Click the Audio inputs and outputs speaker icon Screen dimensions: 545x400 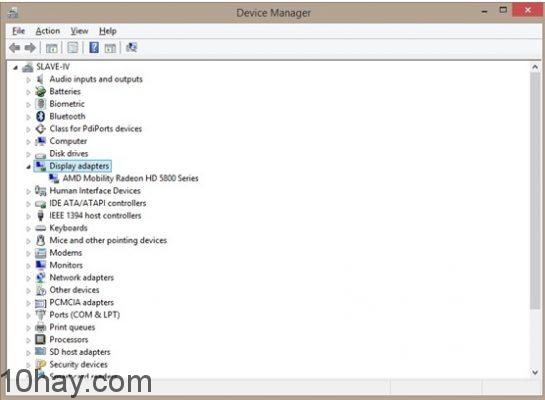pyautogui.click(x=40, y=79)
